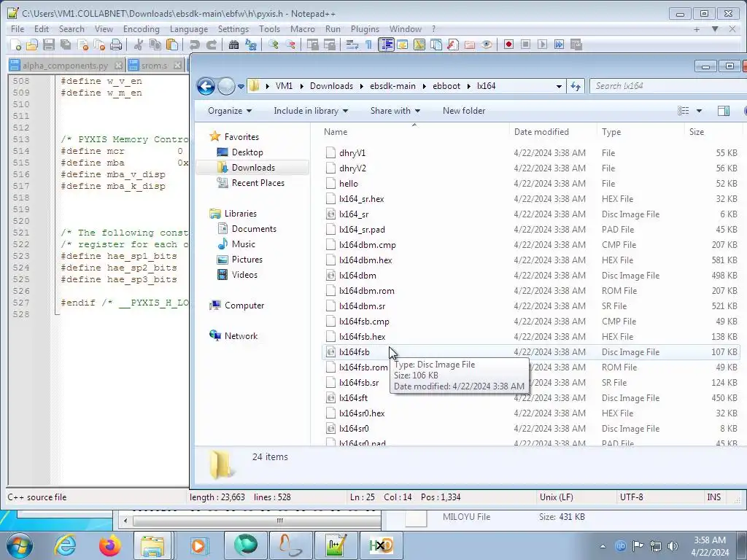
Task: Print the document using the printer icon
Action: [116, 44]
